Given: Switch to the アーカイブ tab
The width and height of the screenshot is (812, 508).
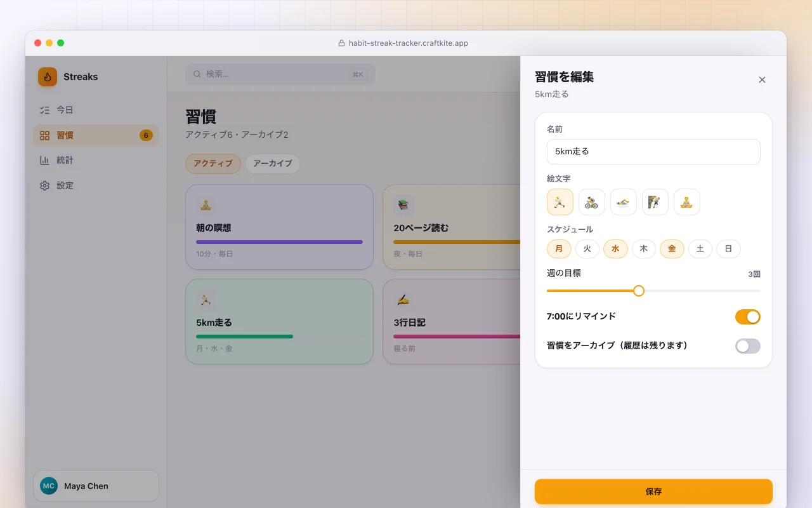Looking at the screenshot, I should (x=273, y=164).
